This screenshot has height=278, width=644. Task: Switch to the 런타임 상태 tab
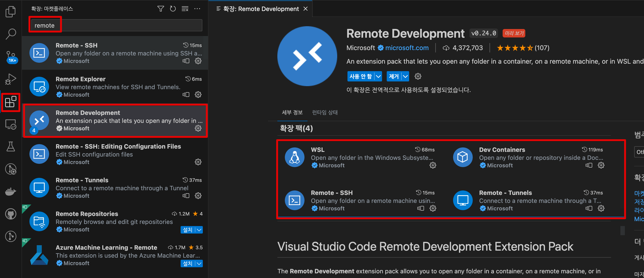coord(325,113)
